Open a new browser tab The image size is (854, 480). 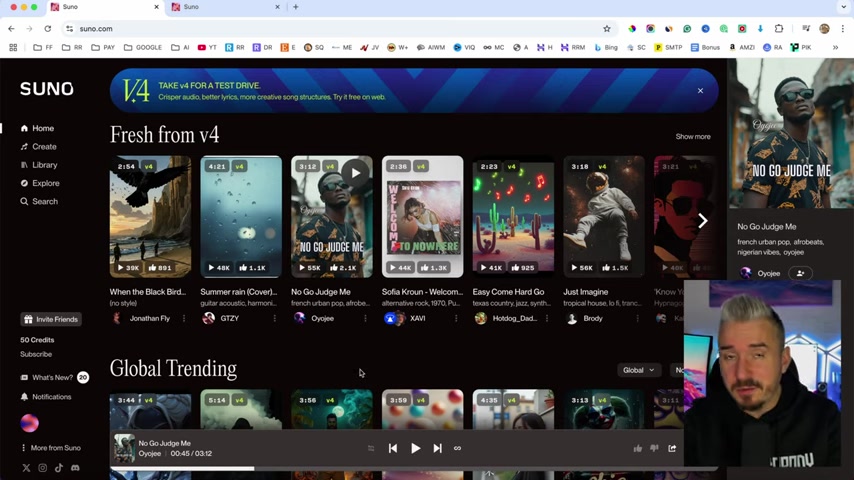pyautogui.click(x=296, y=7)
